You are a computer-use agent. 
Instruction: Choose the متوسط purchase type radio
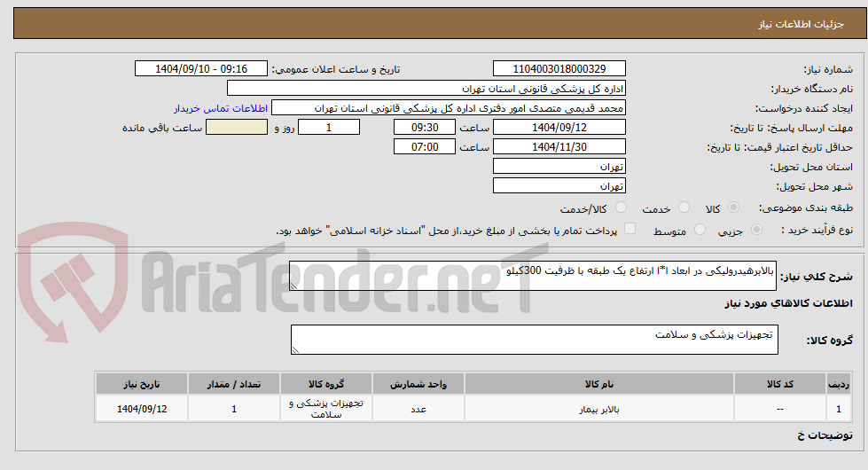[700, 230]
